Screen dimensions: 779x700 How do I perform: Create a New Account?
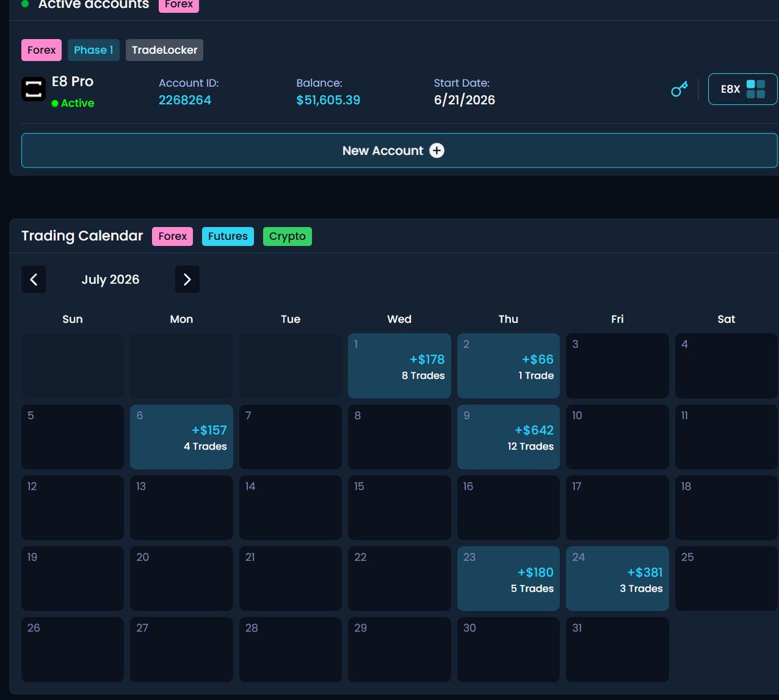pos(399,151)
